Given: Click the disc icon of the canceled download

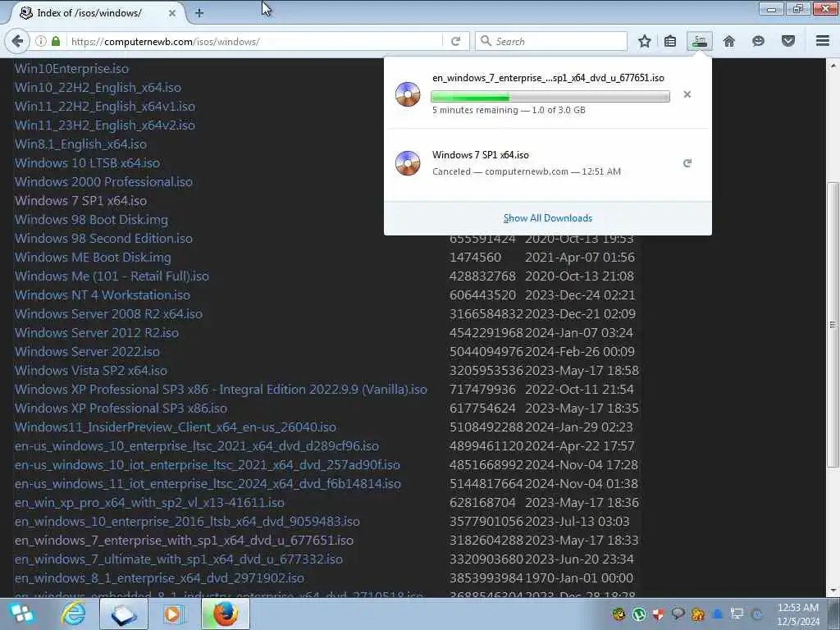Looking at the screenshot, I should tap(408, 163).
